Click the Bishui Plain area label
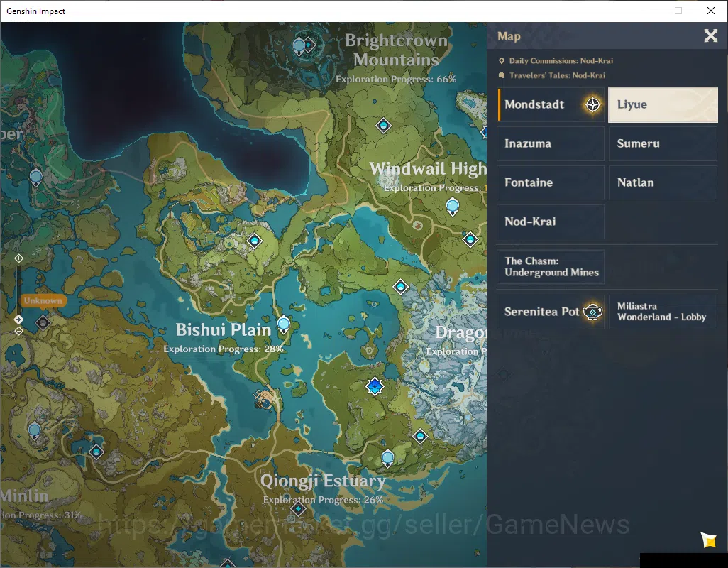The height and width of the screenshot is (568, 728). coord(224,329)
